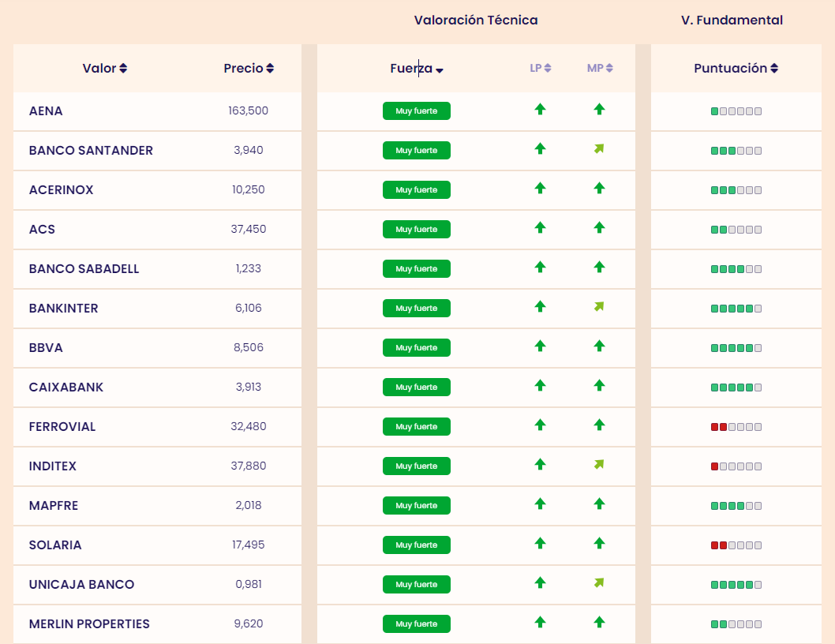Click Banco Santander LP up arrow

[540, 148]
